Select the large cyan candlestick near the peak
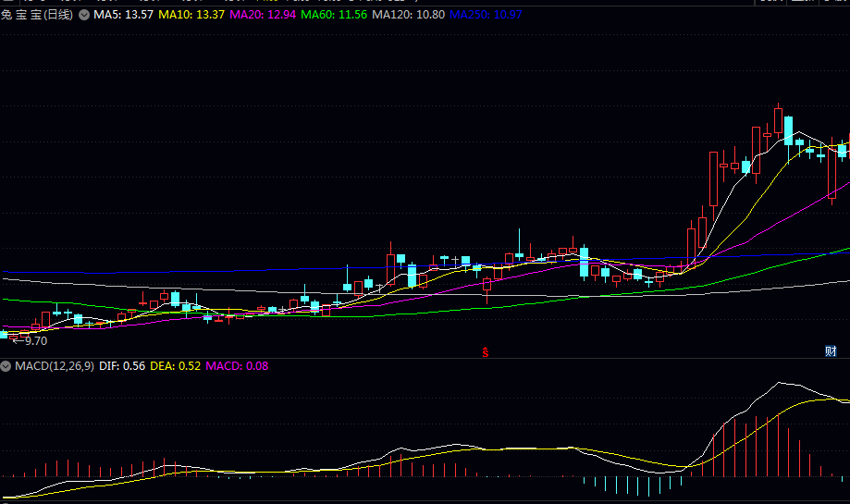Viewport: 850px width, 504px height. 788,129
